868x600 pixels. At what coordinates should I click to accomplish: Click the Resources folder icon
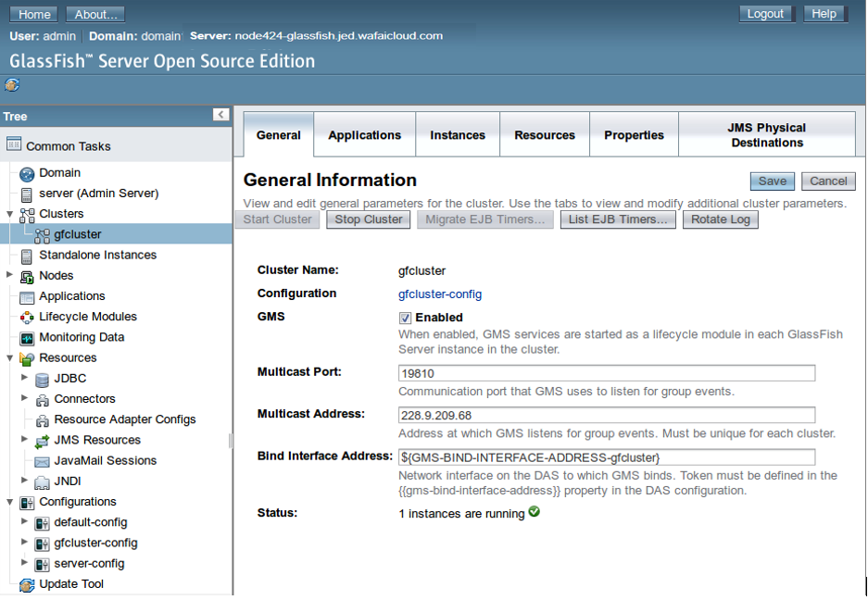click(27, 359)
